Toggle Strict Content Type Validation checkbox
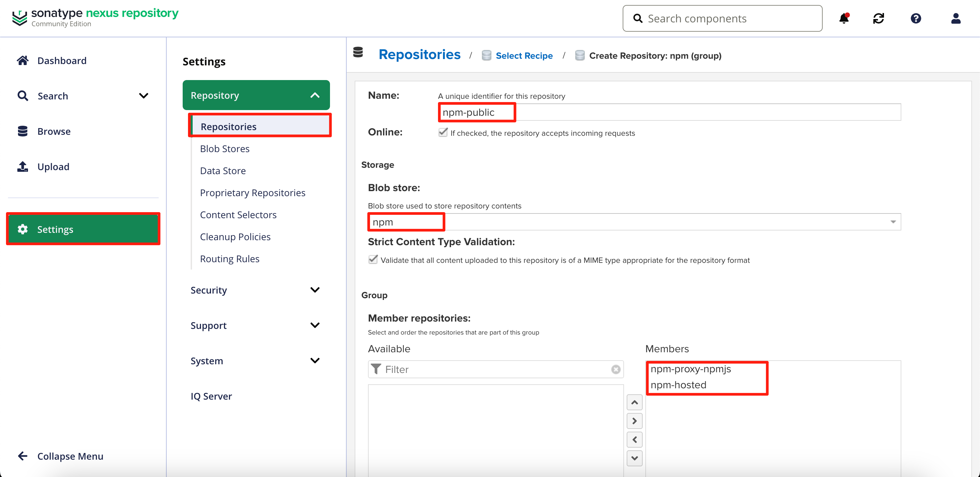 click(x=373, y=260)
